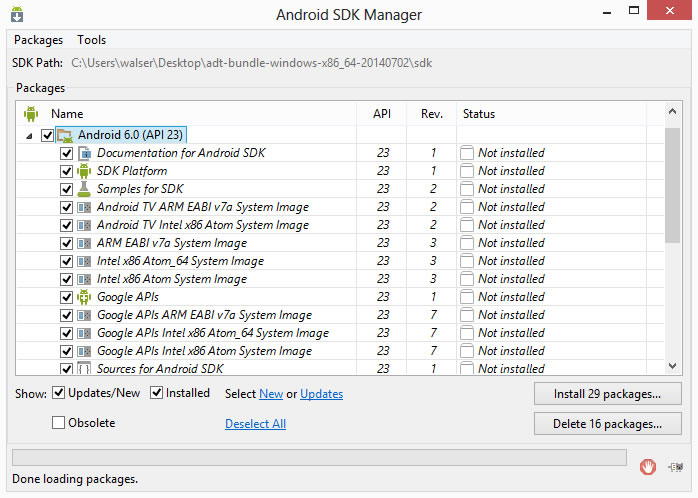Uncheck Documentation for Android SDK checkbox
This screenshot has width=698, height=498.
pos(66,153)
